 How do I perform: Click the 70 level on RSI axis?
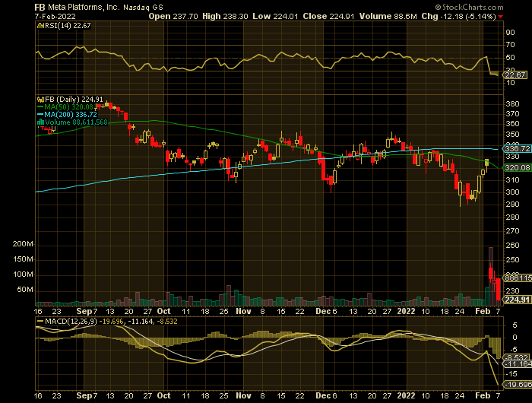click(x=510, y=45)
